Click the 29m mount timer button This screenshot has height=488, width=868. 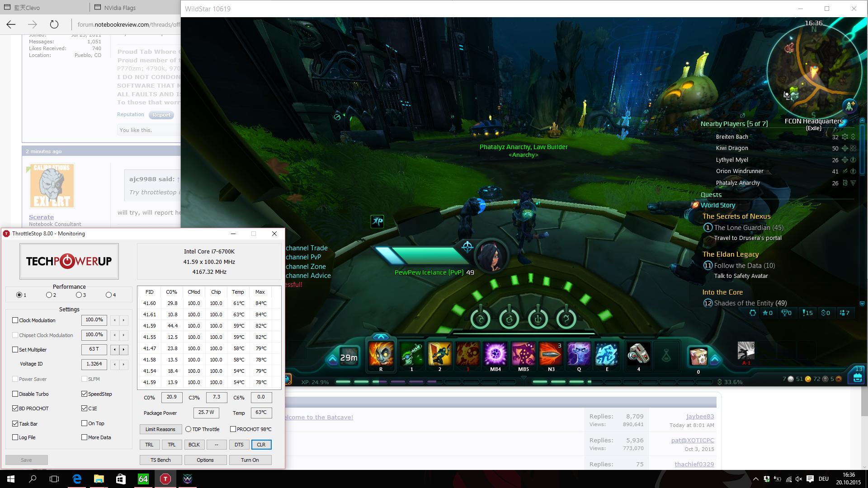coord(349,357)
